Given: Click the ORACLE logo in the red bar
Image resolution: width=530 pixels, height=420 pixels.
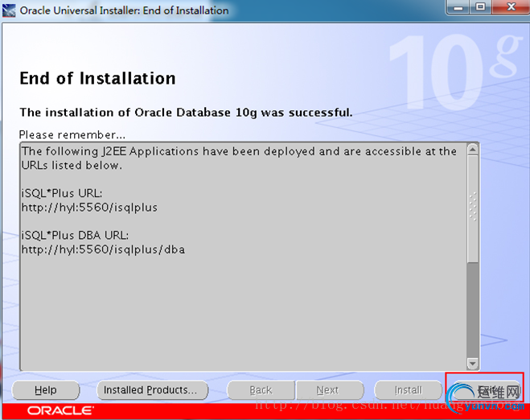Looking at the screenshot, I should click(x=60, y=411).
